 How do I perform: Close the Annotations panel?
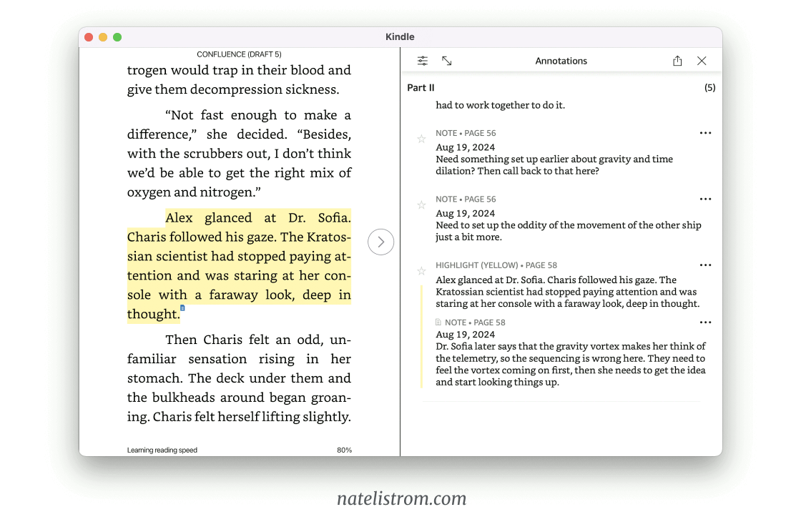tap(702, 61)
